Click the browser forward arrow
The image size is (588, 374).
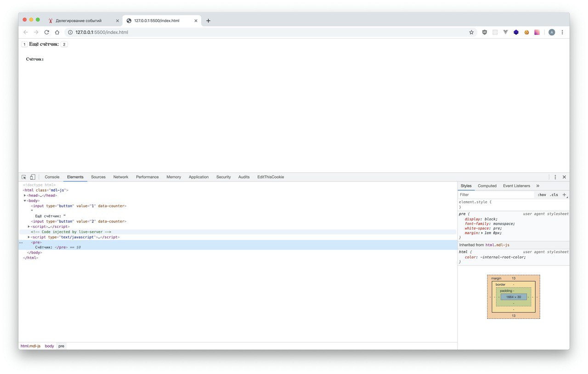[x=36, y=32]
